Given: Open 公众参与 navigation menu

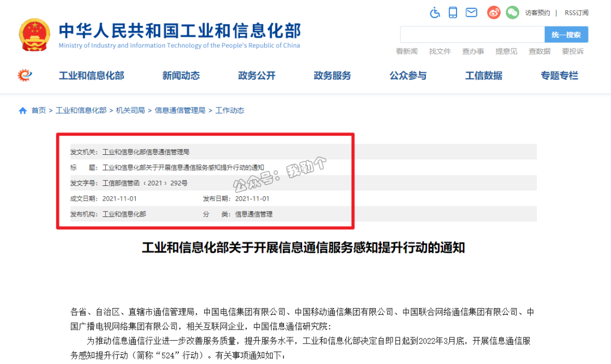Looking at the screenshot, I should (x=408, y=76).
